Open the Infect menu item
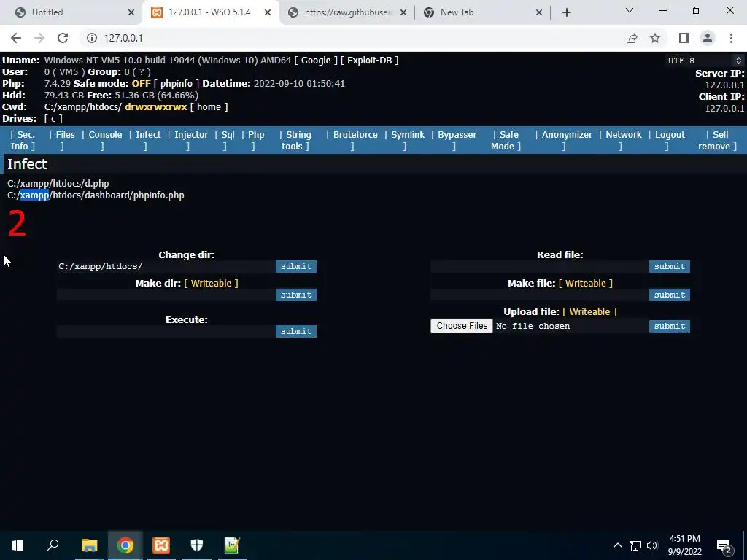Image resolution: width=747 pixels, height=560 pixels. [145, 141]
